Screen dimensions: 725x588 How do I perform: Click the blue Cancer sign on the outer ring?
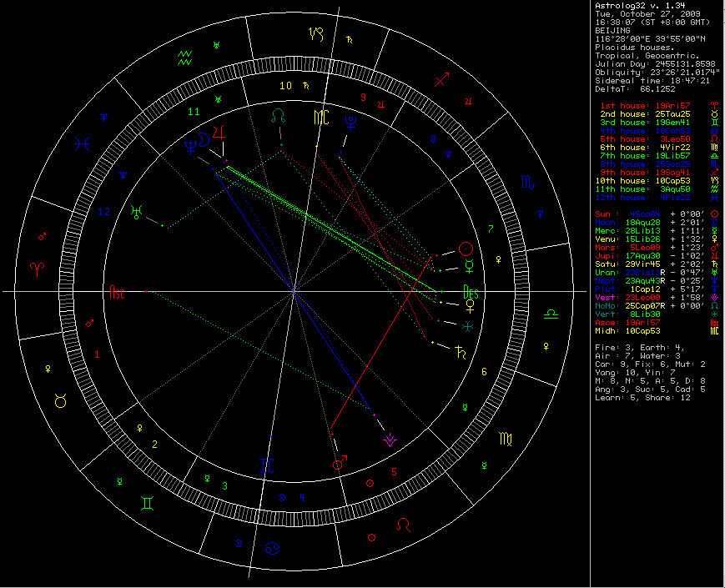point(273,548)
